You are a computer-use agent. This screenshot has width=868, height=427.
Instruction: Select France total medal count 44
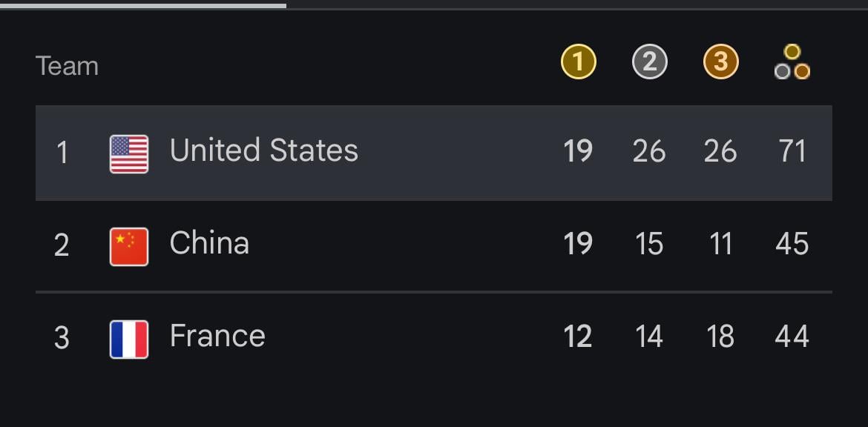pyautogui.click(x=792, y=337)
